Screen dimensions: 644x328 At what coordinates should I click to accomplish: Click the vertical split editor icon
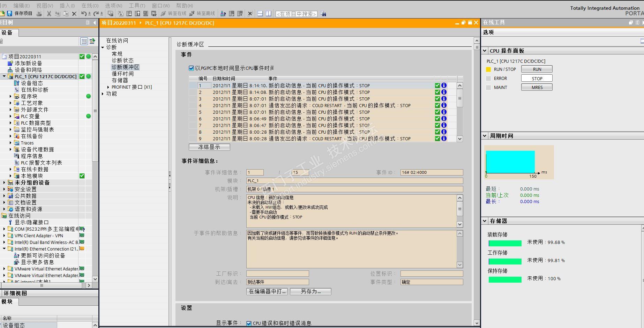click(x=268, y=14)
